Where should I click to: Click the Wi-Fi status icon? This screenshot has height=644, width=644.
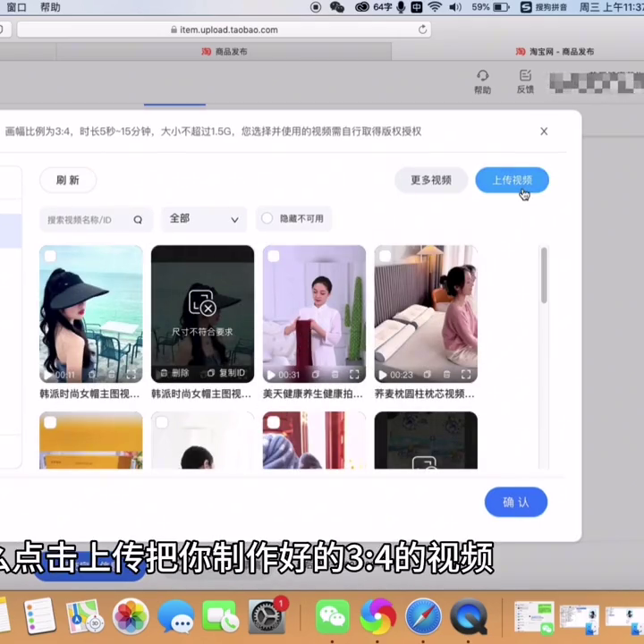pyautogui.click(x=435, y=7)
